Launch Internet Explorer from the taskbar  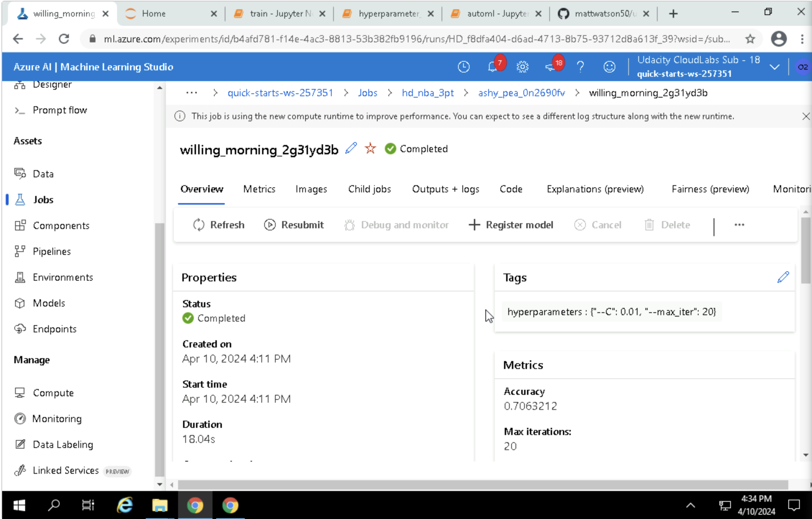point(125,505)
